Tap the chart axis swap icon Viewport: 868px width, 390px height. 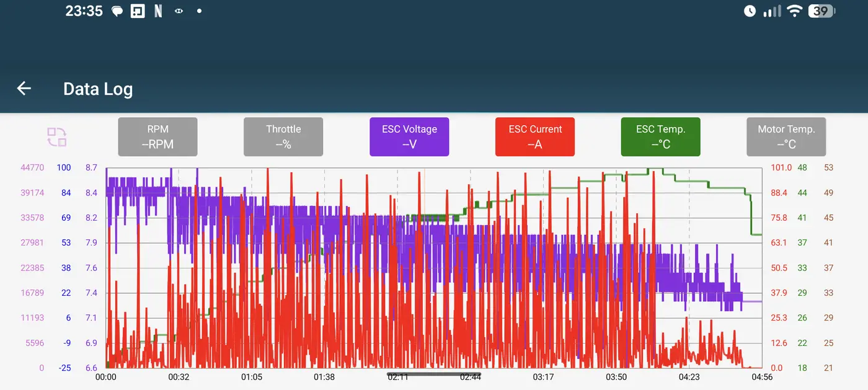tap(56, 137)
